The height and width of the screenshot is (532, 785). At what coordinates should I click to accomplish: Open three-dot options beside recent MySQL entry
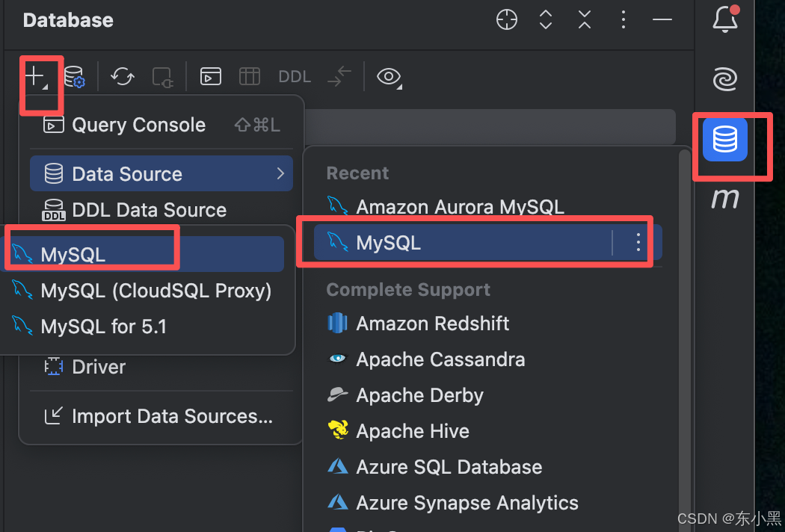638,242
